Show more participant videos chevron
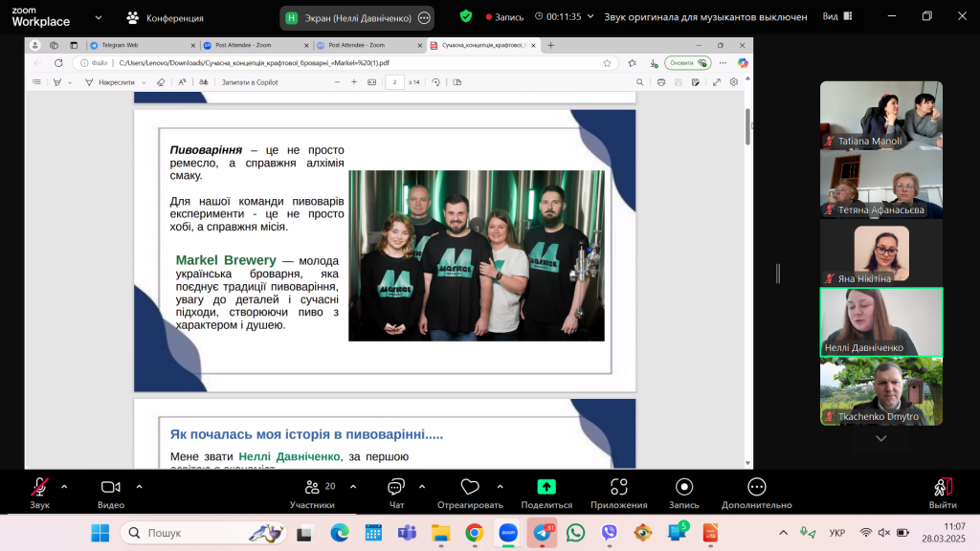Image resolution: width=980 pixels, height=551 pixels. (881, 438)
